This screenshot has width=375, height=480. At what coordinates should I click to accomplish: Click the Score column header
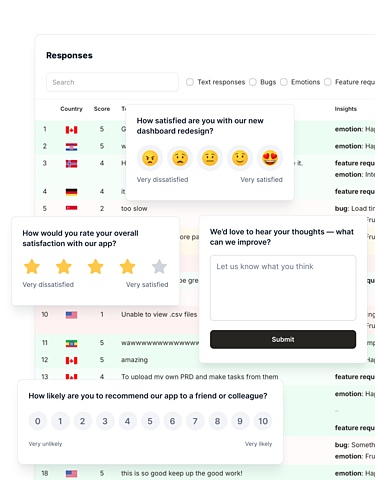[x=102, y=109]
